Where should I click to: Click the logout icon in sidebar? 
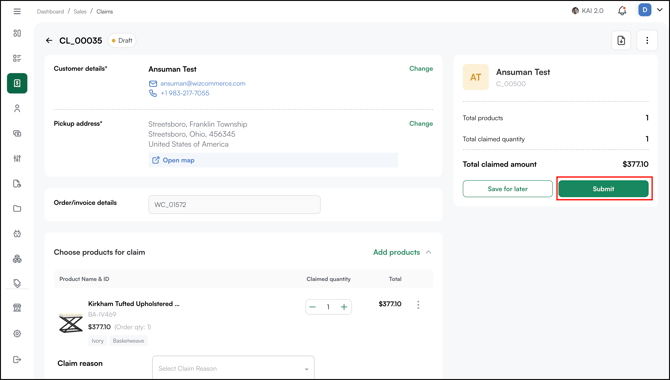click(x=17, y=359)
